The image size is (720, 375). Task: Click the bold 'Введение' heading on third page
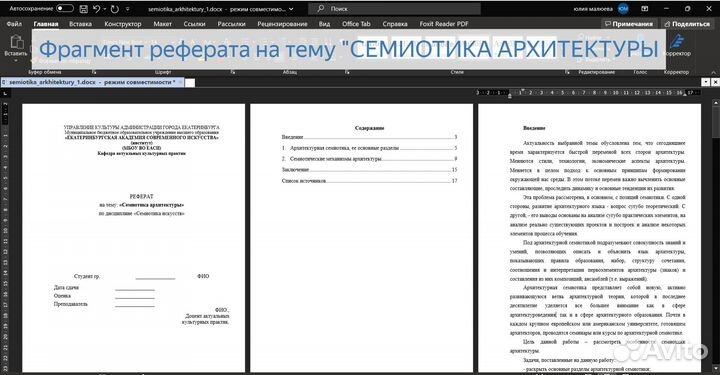[534, 128]
